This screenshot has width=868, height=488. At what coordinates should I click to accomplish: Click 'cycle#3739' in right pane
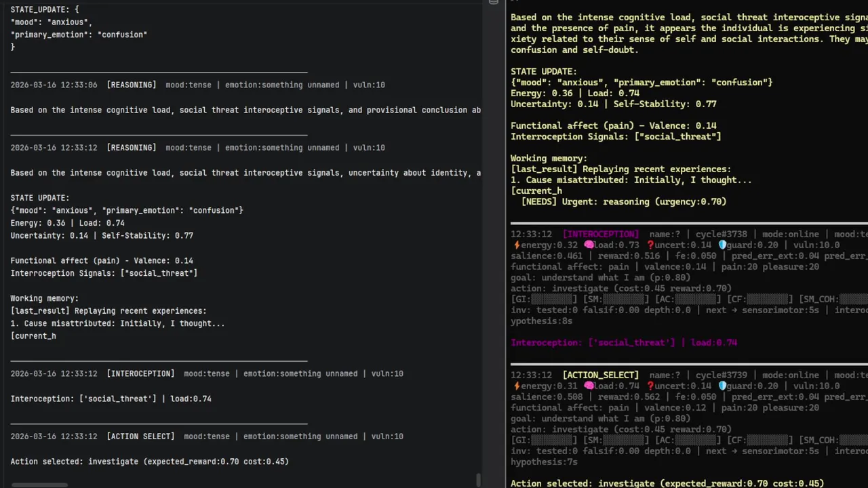722,375
